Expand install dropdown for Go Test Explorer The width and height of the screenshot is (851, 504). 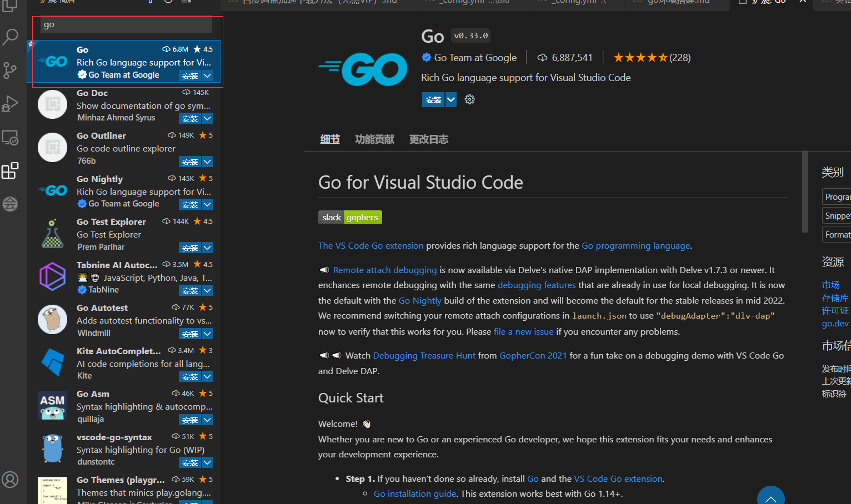tap(207, 248)
